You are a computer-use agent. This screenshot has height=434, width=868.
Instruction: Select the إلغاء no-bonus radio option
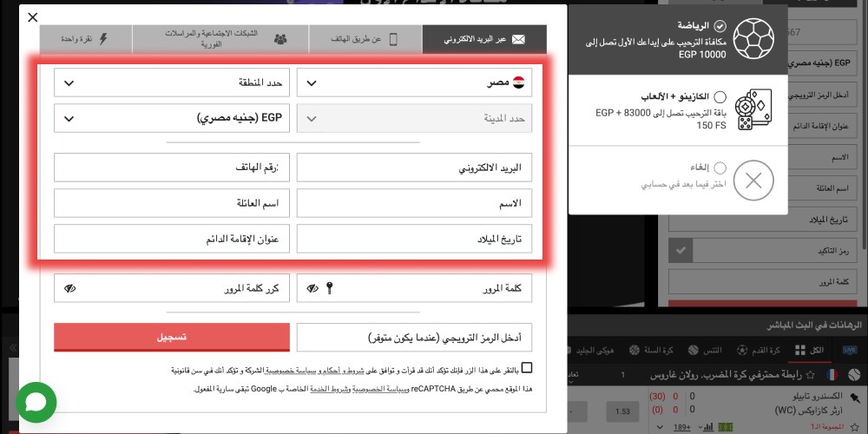[x=720, y=168]
